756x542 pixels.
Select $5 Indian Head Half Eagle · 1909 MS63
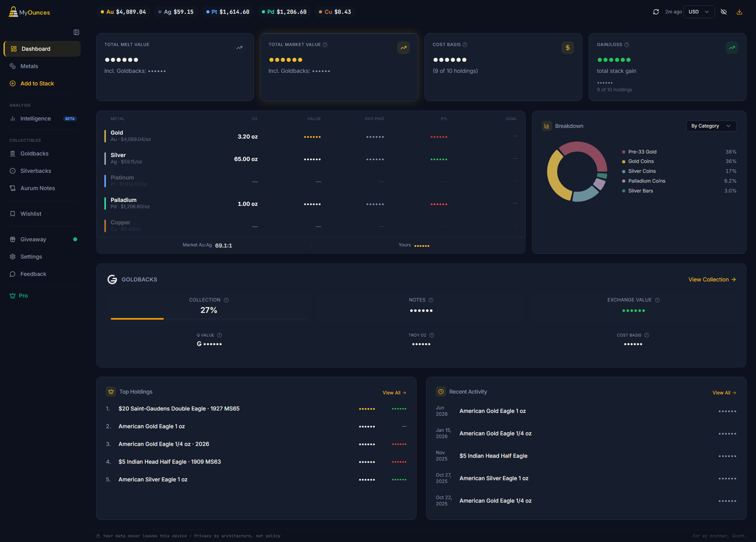[256, 462]
